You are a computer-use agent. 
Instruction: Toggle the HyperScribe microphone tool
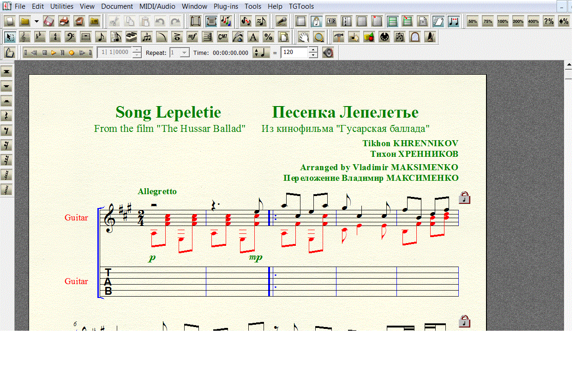click(281, 21)
